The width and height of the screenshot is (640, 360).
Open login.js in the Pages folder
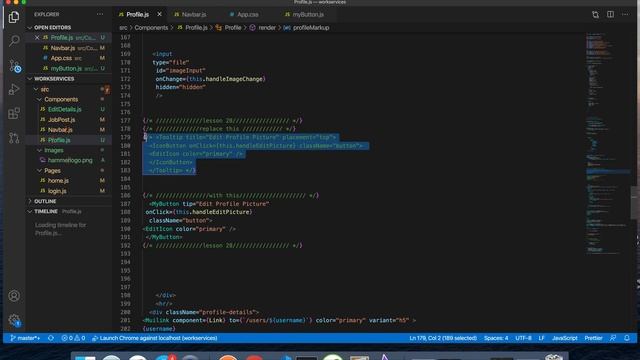pyautogui.click(x=57, y=191)
